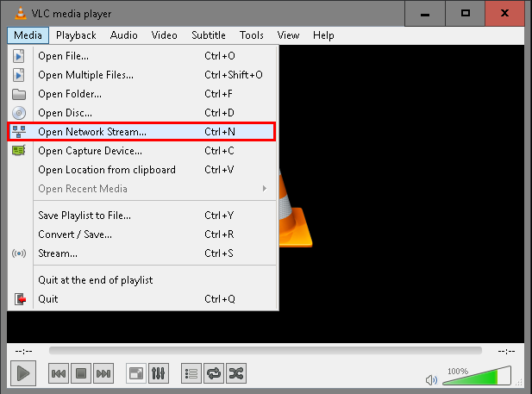The height and width of the screenshot is (394, 532).
Task: Set volume on the green volume slider
Action: (477, 376)
